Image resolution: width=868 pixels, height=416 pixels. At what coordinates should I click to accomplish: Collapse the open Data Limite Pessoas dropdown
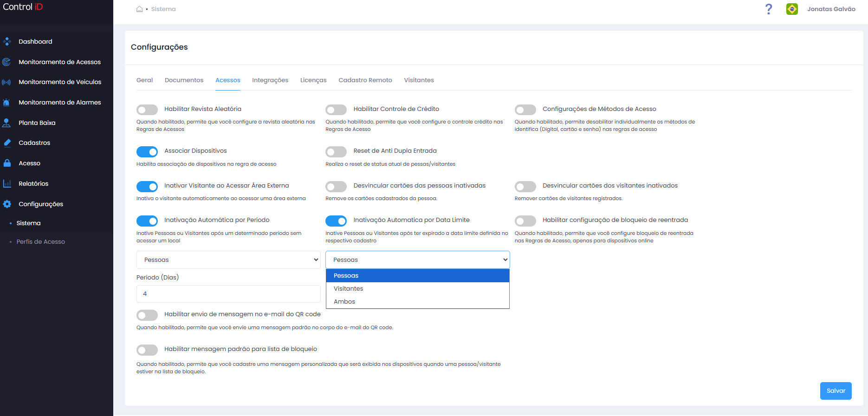(418, 260)
